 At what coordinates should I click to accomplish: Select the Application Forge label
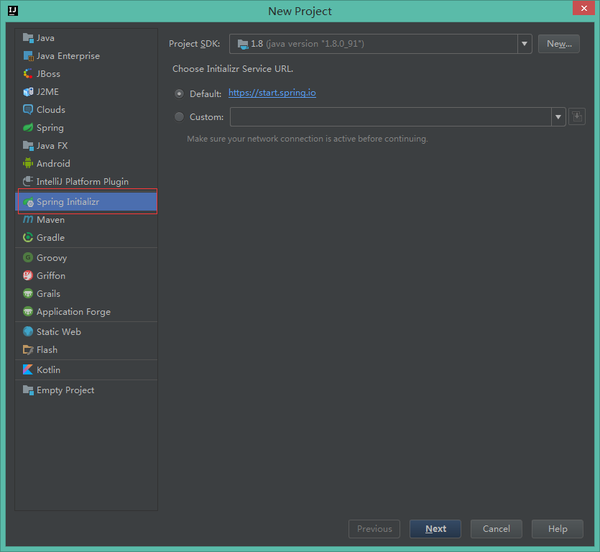click(73, 312)
